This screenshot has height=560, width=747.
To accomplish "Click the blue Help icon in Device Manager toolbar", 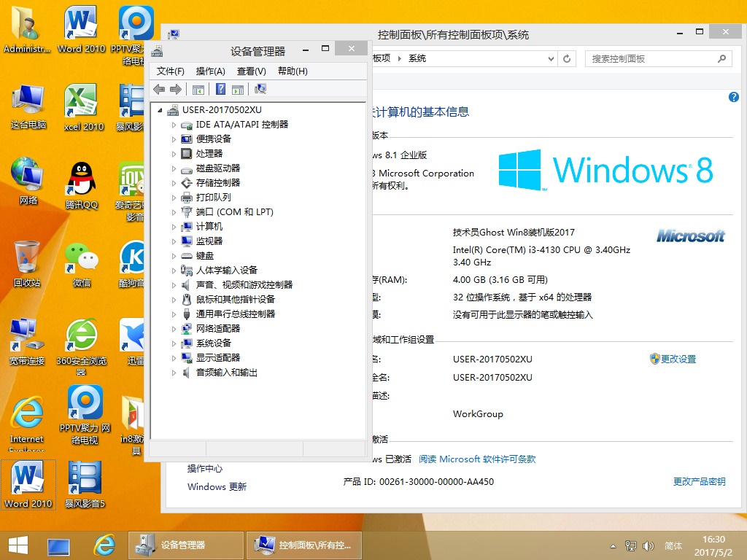I will click(x=220, y=89).
